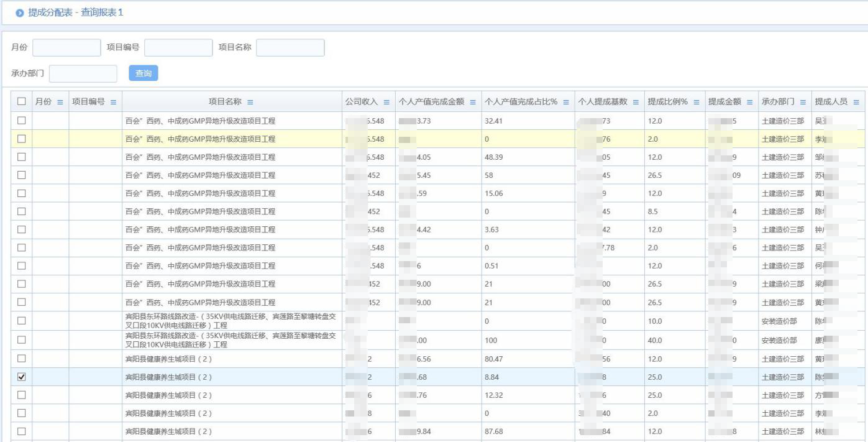This screenshot has height=442, width=868.
Task: Open the 项目编号 column menu icon
Action: [x=114, y=102]
